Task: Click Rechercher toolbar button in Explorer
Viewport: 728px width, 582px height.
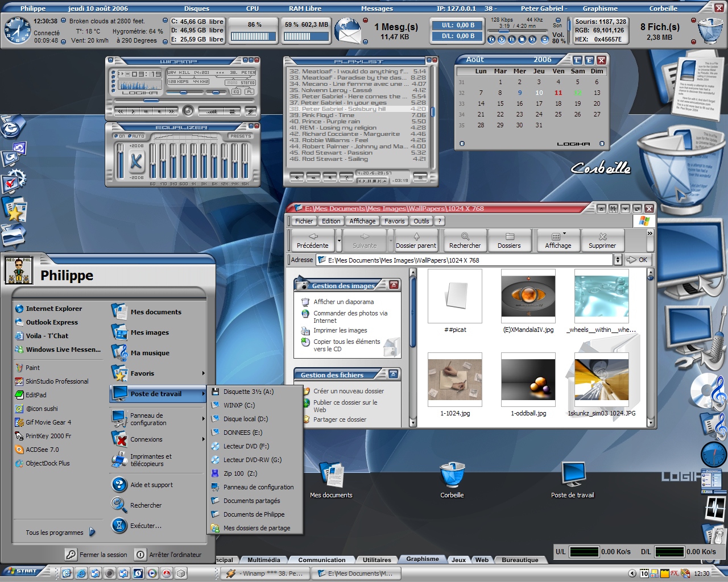Action: [465, 240]
